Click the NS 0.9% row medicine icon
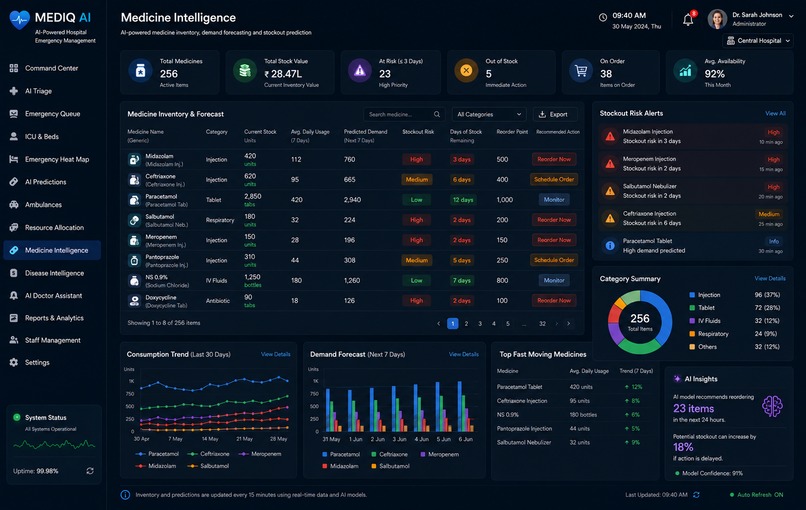This screenshot has width=806, height=510. point(134,281)
